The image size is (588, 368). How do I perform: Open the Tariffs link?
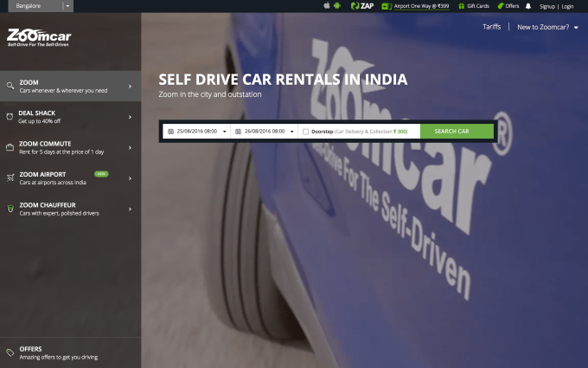click(x=492, y=27)
